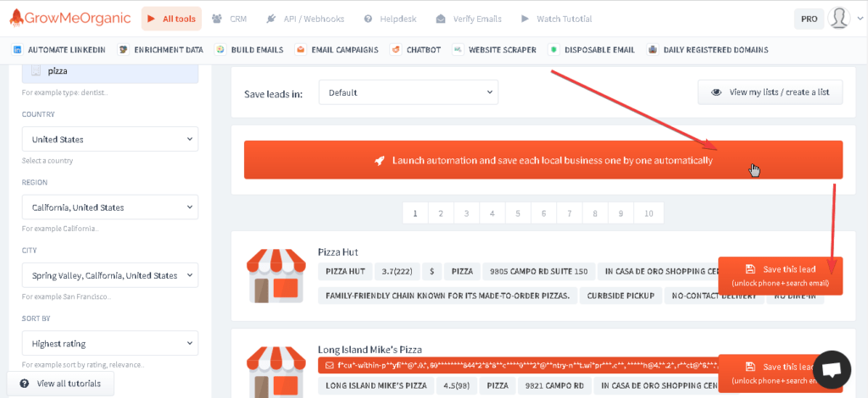Select Daily Registered Domains tool

point(708,50)
